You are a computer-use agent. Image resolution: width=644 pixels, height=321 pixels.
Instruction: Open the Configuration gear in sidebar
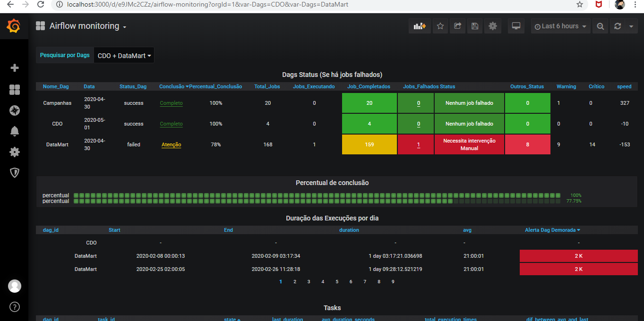[15, 152]
